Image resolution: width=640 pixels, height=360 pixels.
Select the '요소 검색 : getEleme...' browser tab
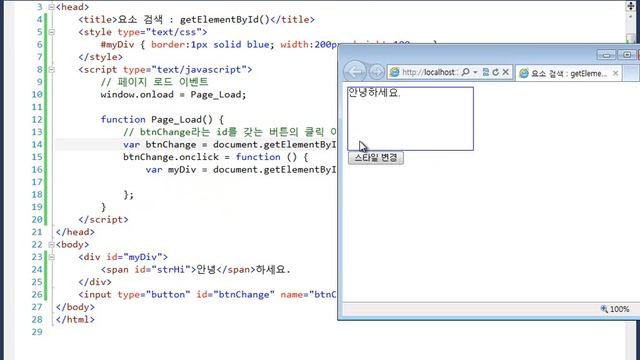coord(569,73)
